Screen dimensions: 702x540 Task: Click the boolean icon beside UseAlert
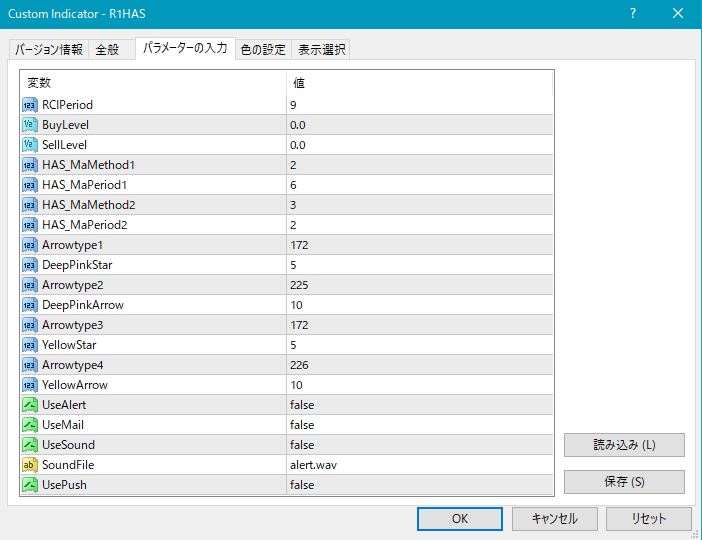[x=30, y=405]
